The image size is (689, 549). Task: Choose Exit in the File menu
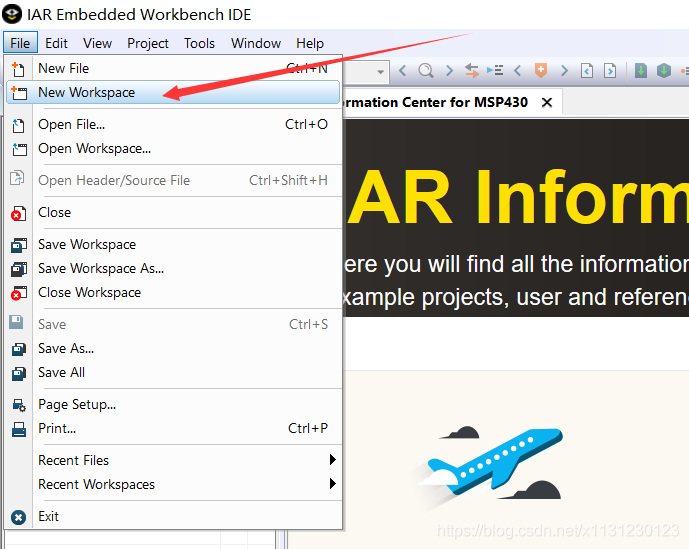(173, 516)
